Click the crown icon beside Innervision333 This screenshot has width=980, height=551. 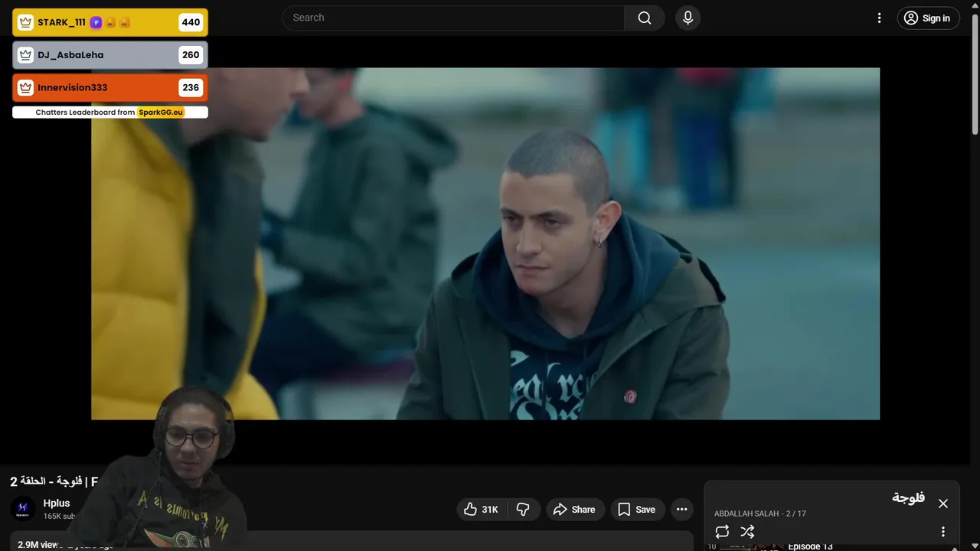pyautogui.click(x=26, y=87)
